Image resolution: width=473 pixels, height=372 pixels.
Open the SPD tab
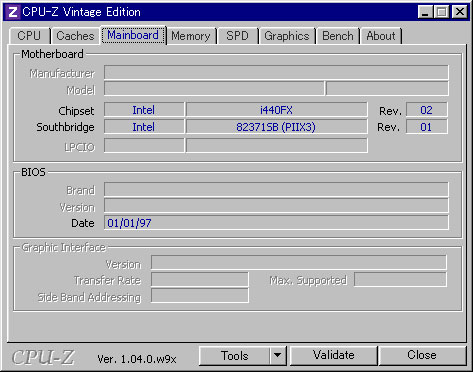pos(237,36)
